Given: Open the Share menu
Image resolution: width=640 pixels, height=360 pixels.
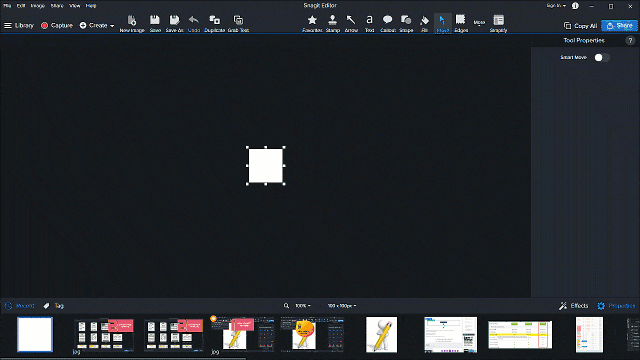Looking at the screenshot, I should pyautogui.click(x=57, y=6).
